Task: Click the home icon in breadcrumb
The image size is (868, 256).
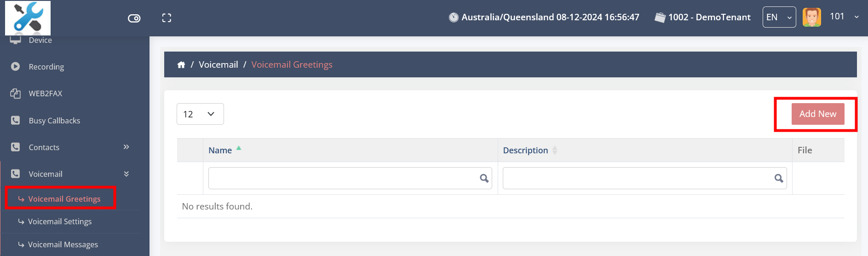Action: coord(181,65)
